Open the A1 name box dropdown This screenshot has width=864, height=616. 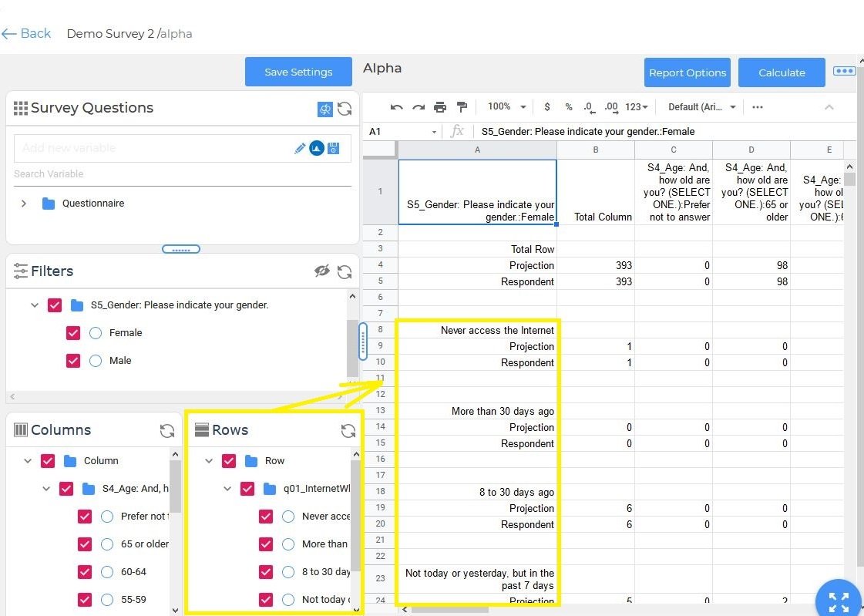434,132
